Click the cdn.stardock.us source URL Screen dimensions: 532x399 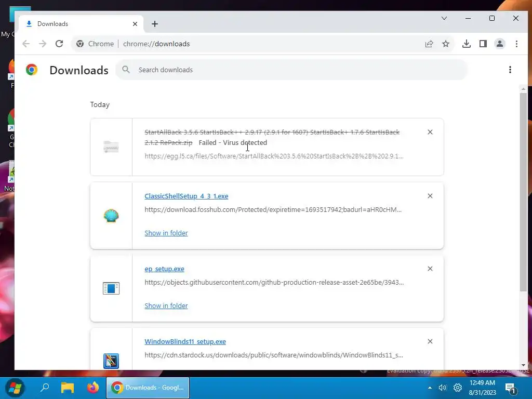274,355
